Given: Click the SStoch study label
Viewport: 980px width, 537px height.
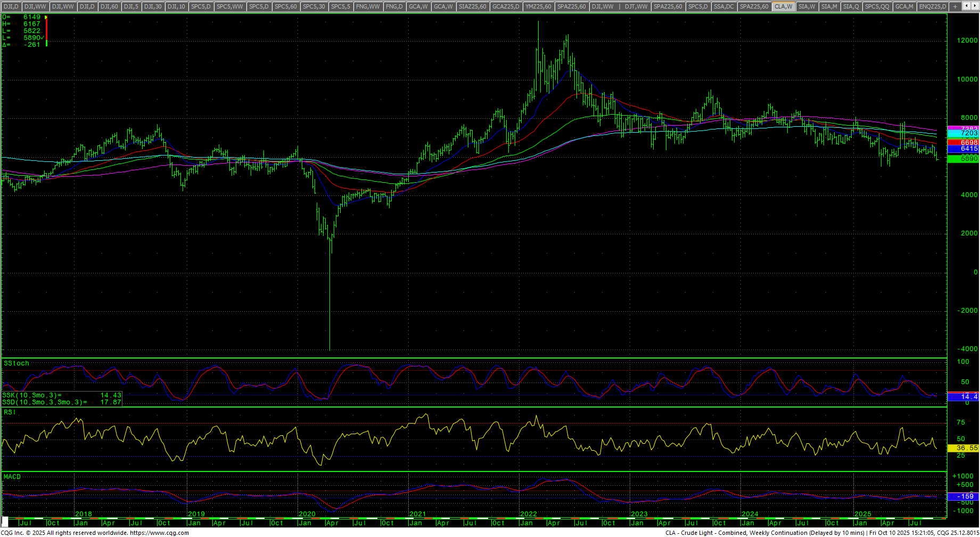Looking at the screenshot, I should pos(17,363).
